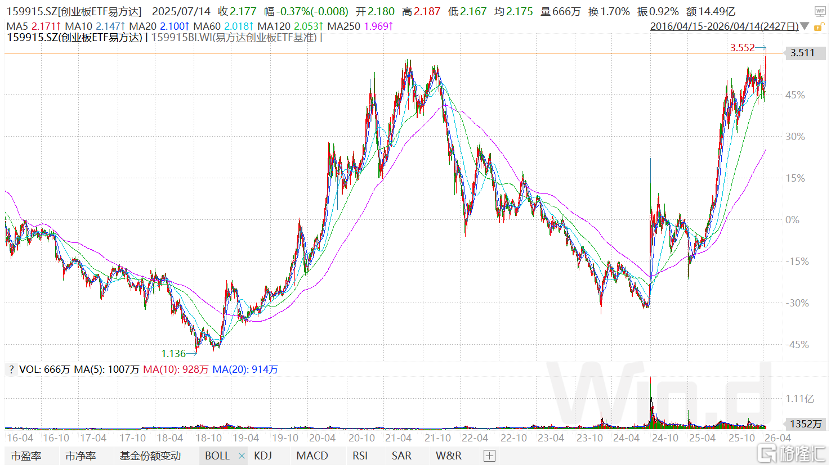Click the turnover rate 换 1.70%
This screenshot has width=832, height=470.
tap(609, 11)
